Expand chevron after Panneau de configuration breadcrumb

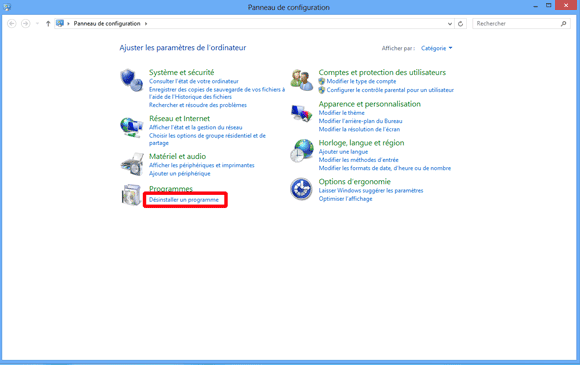pyautogui.click(x=146, y=24)
